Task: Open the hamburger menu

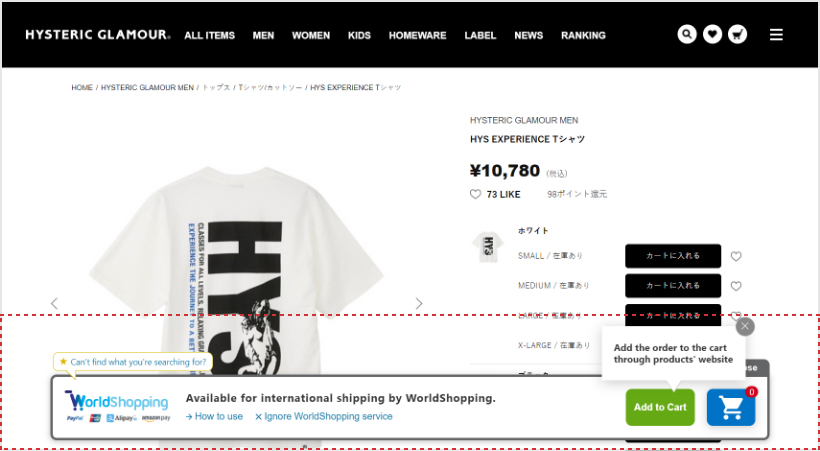Action: [776, 35]
